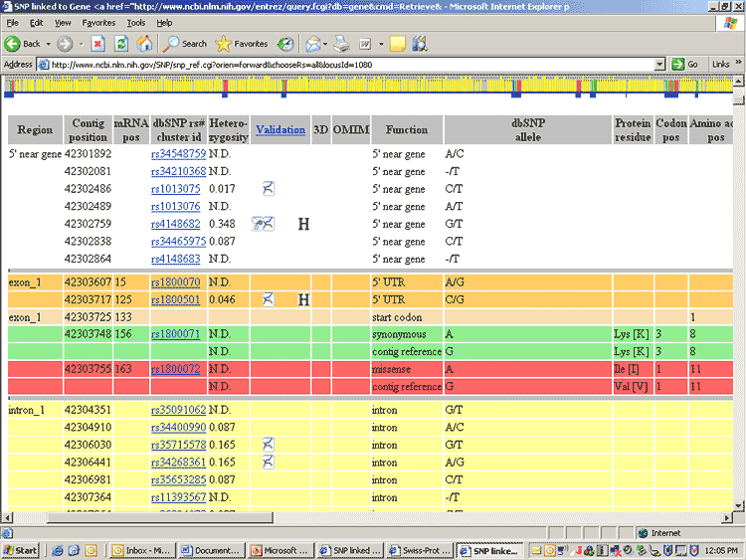Click the Discuss notes icon
Screen dimensions: 746x560
397,44
